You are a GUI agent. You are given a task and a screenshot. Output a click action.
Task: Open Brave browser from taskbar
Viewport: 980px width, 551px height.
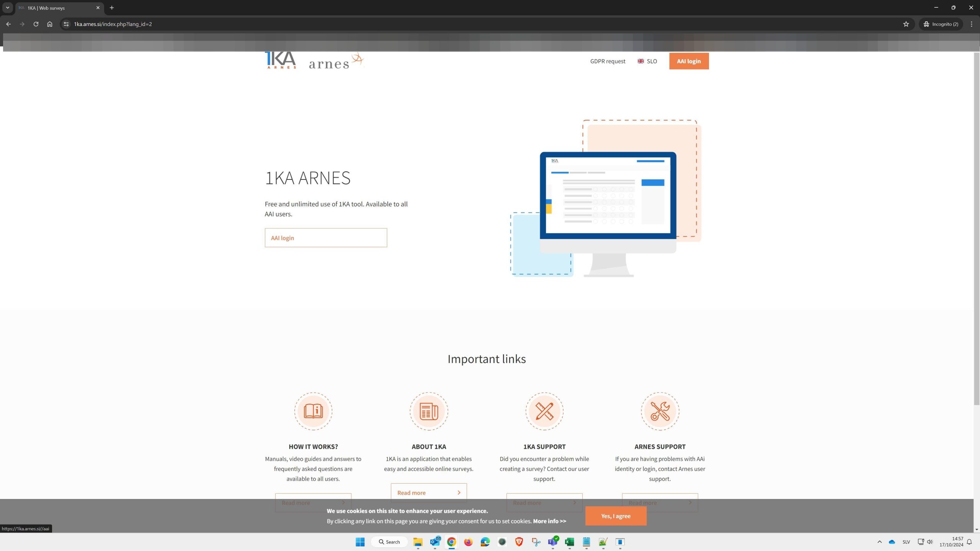click(x=519, y=542)
